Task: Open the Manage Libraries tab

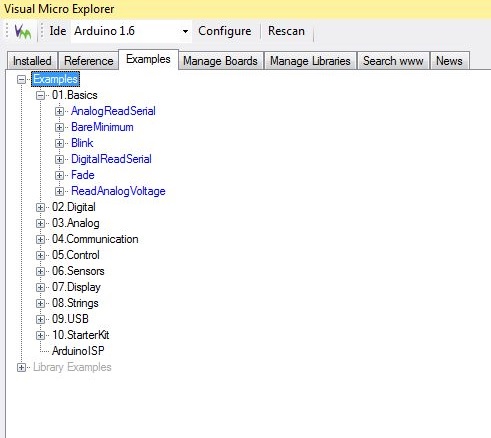Action: (310, 61)
